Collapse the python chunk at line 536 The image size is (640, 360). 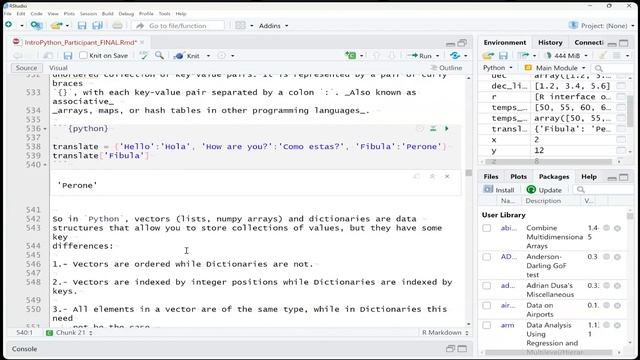[45, 129]
